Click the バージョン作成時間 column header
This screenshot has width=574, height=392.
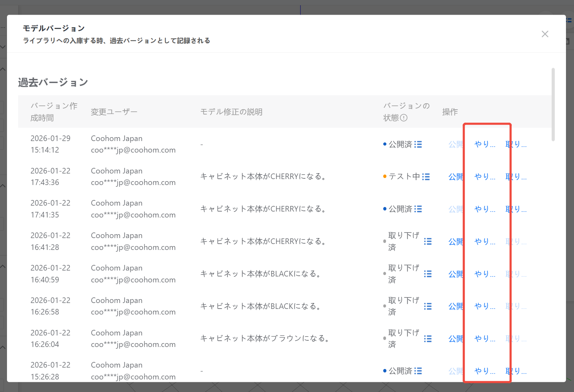(54, 112)
